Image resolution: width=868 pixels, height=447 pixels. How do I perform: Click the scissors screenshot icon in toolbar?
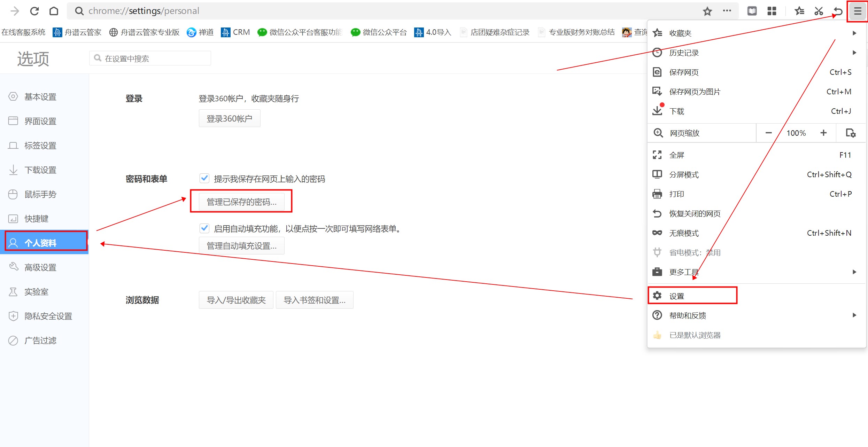coord(819,11)
